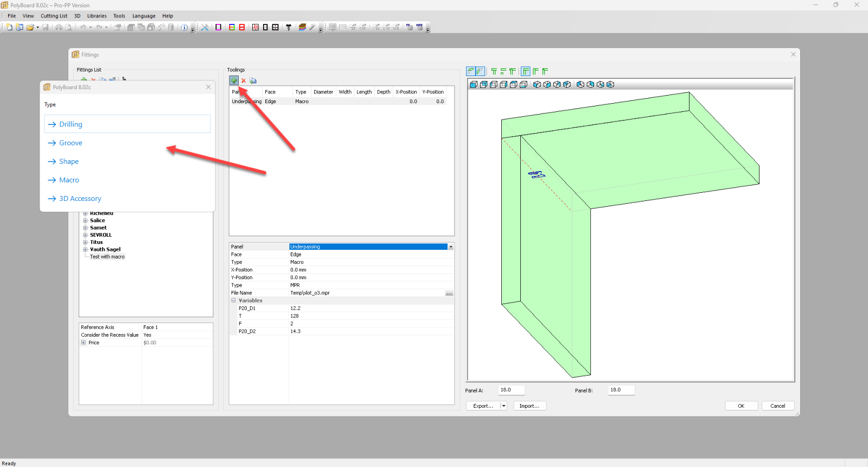Open the Panel Underpassing dropdown

pos(450,247)
